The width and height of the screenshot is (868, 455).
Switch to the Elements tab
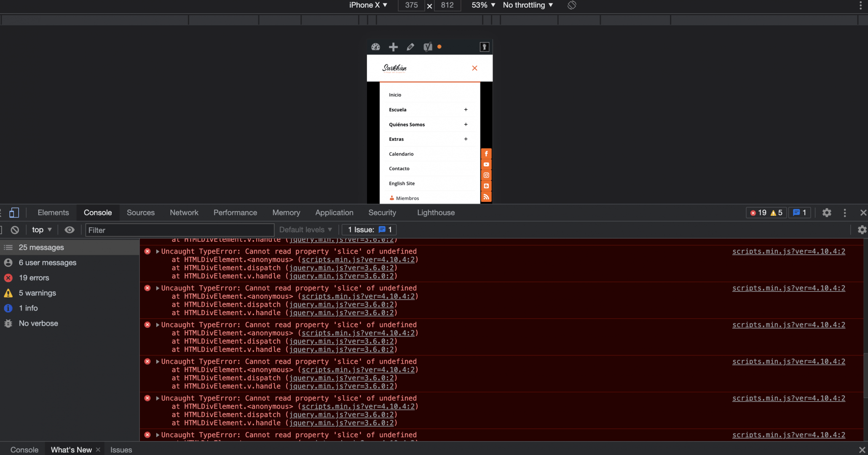[x=53, y=213]
